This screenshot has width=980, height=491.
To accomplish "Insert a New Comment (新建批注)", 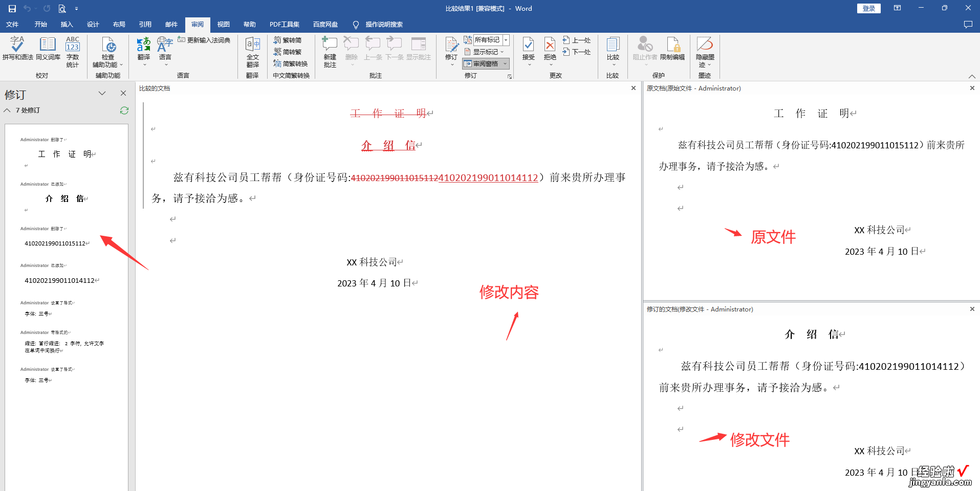I will coord(330,52).
